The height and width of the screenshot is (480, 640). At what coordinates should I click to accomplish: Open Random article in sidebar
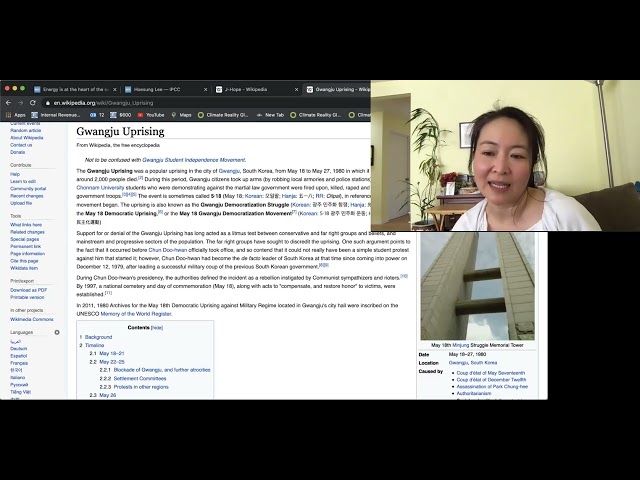point(25,131)
